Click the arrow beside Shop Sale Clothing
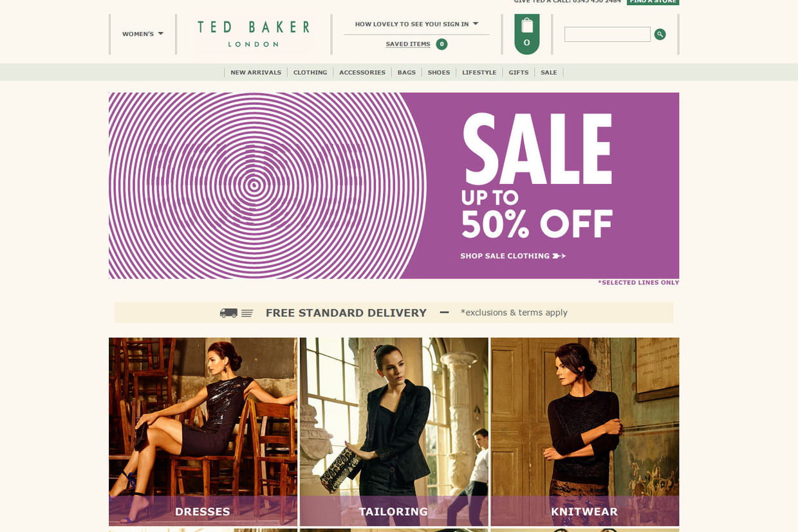Screen dimensions: 798x532 tap(559, 256)
